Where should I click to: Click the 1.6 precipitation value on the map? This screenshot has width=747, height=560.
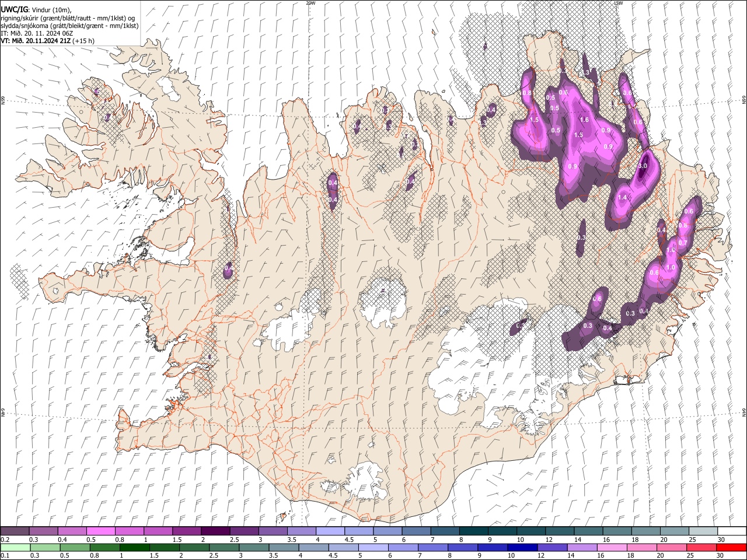coord(584,120)
